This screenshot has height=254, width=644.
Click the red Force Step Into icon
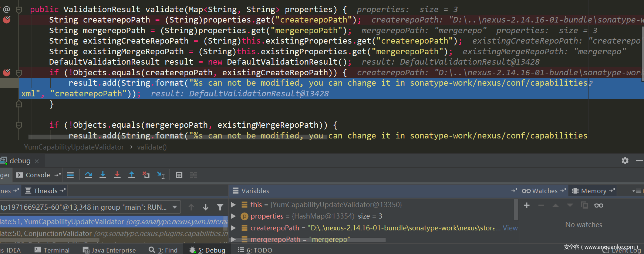point(117,175)
